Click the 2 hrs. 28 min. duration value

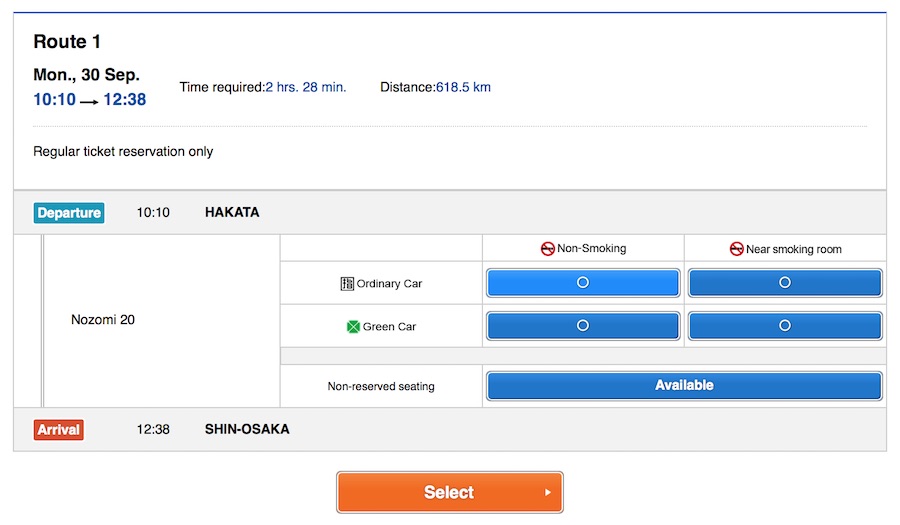coord(306,88)
